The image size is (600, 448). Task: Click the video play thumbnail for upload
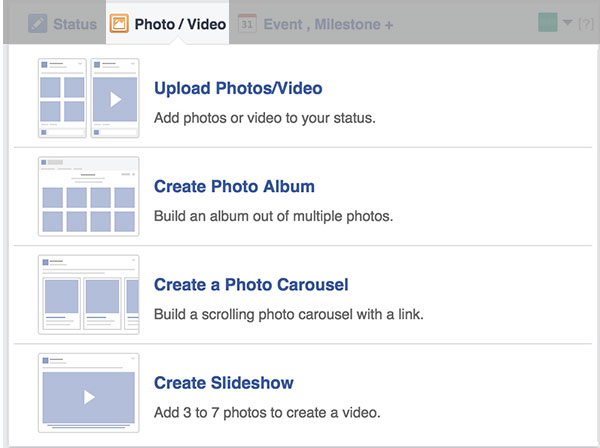click(x=114, y=98)
